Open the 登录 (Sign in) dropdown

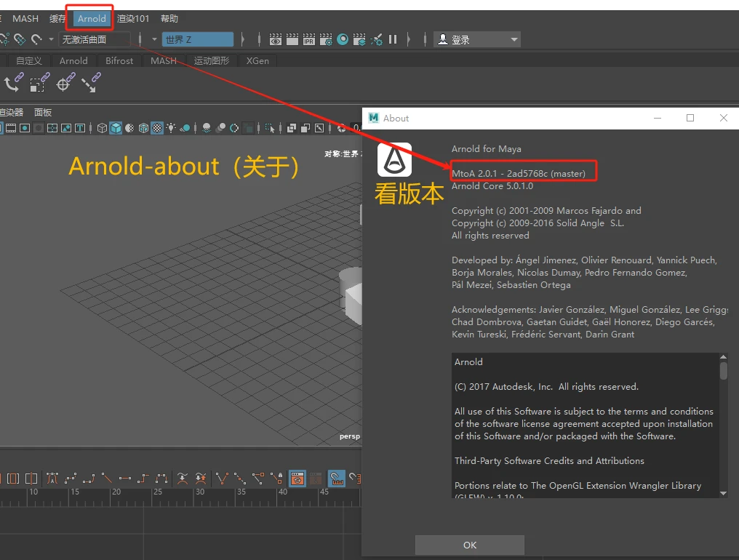[x=476, y=39]
